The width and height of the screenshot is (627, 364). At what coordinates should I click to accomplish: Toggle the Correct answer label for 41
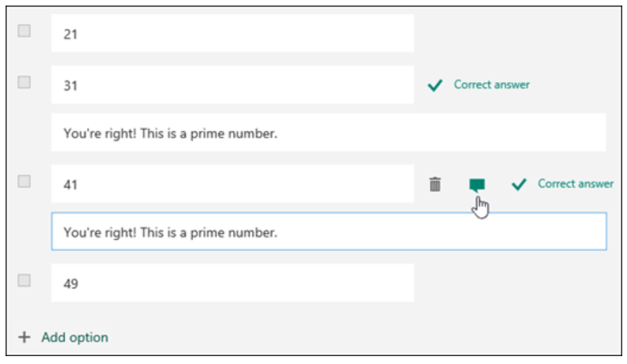click(576, 184)
